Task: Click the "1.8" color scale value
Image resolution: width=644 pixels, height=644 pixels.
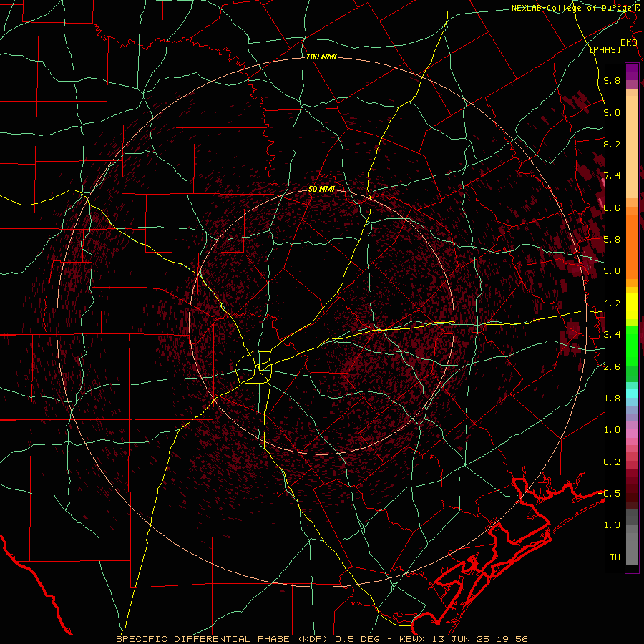Action: [x=612, y=399]
